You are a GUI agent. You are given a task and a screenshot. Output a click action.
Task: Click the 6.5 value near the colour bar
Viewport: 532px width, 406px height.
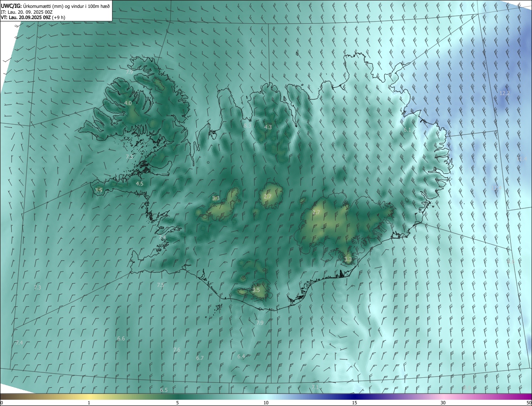(164, 390)
